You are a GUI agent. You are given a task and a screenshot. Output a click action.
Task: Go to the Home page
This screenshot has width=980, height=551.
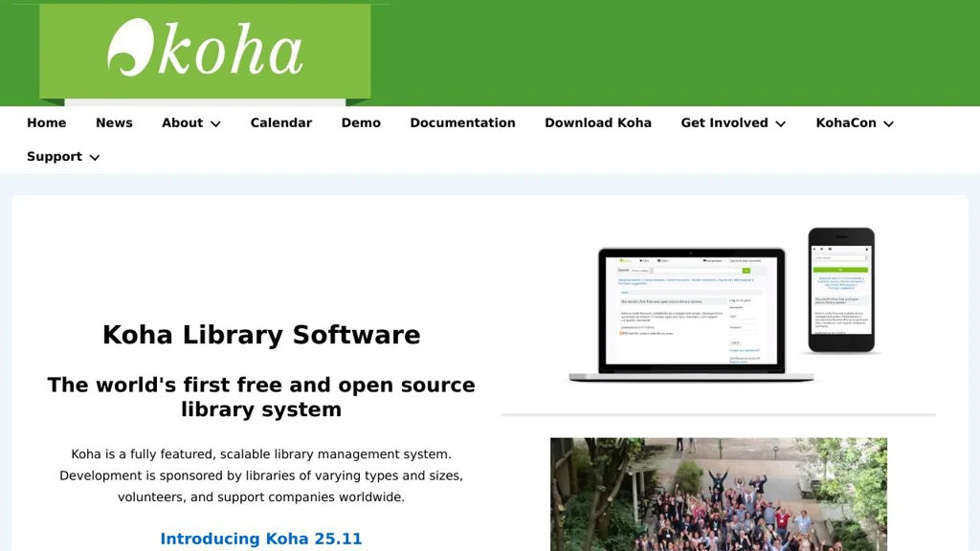(46, 123)
